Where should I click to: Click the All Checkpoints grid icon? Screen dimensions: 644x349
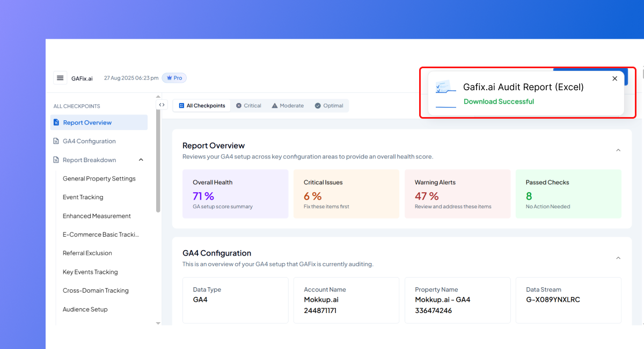181,106
